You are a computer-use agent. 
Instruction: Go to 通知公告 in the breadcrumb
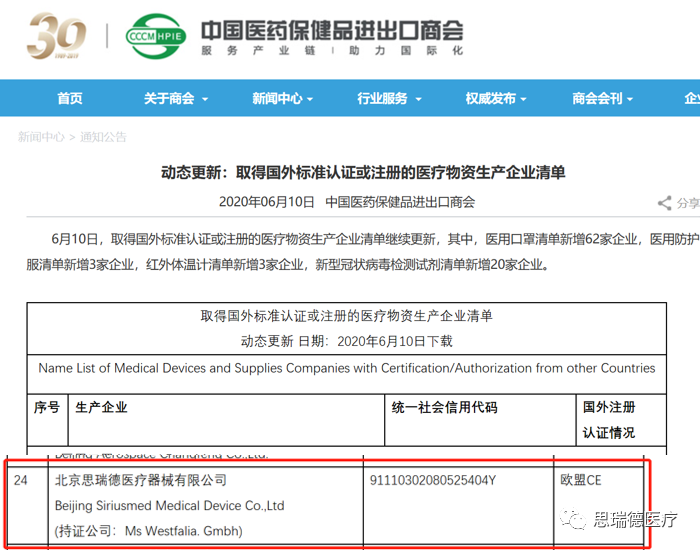(103, 137)
